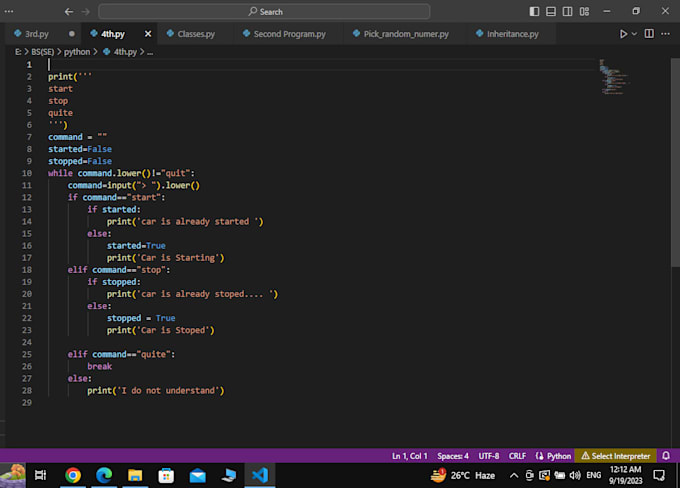This screenshot has height=488, width=680.
Task: Toggle the bottom panel layout icon
Action: pos(551,11)
